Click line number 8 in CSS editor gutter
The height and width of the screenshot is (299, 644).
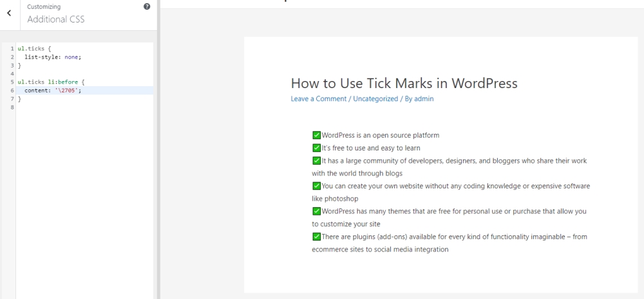pos(12,107)
